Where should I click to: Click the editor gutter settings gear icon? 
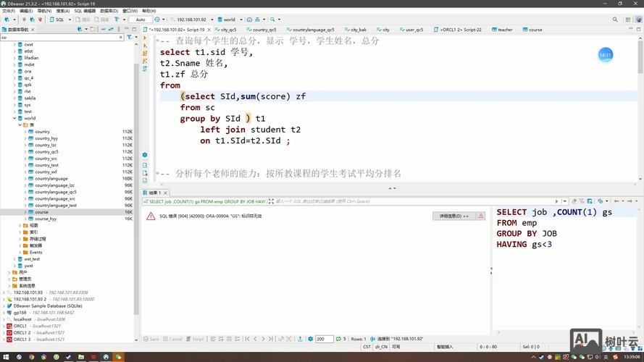145,155
